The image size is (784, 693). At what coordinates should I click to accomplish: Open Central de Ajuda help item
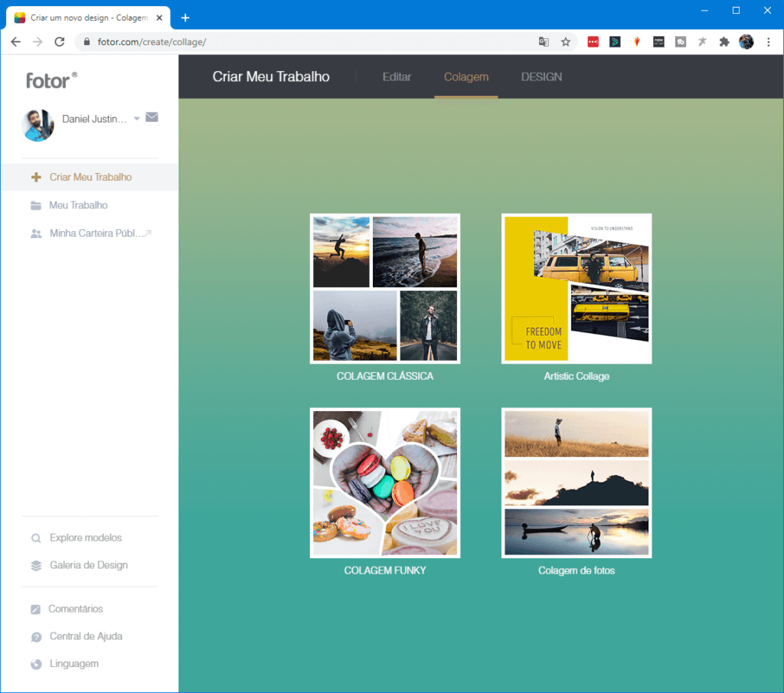point(85,636)
